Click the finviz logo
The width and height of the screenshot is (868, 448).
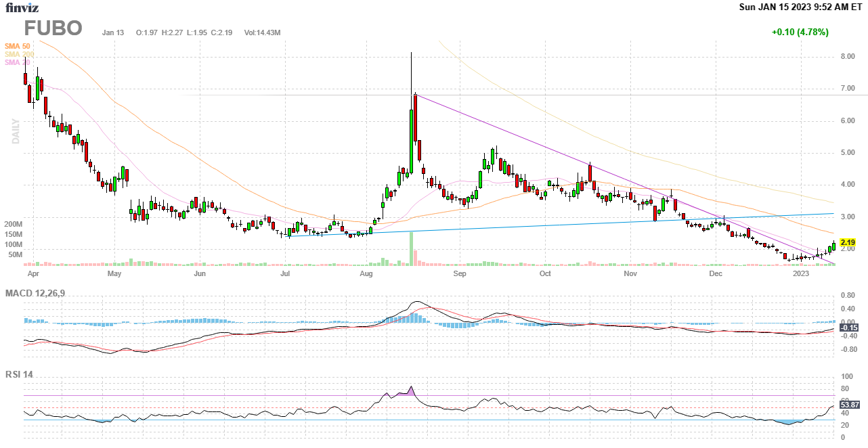23,7
